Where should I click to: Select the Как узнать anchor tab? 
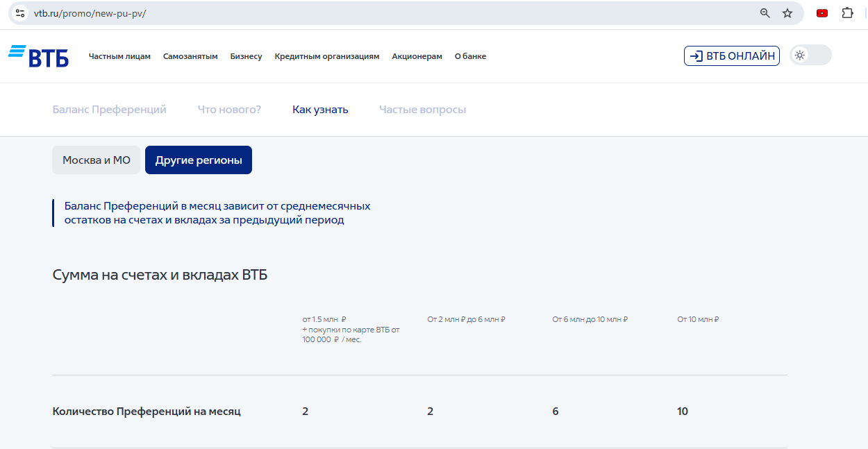pyautogui.click(x=320, y=110)
